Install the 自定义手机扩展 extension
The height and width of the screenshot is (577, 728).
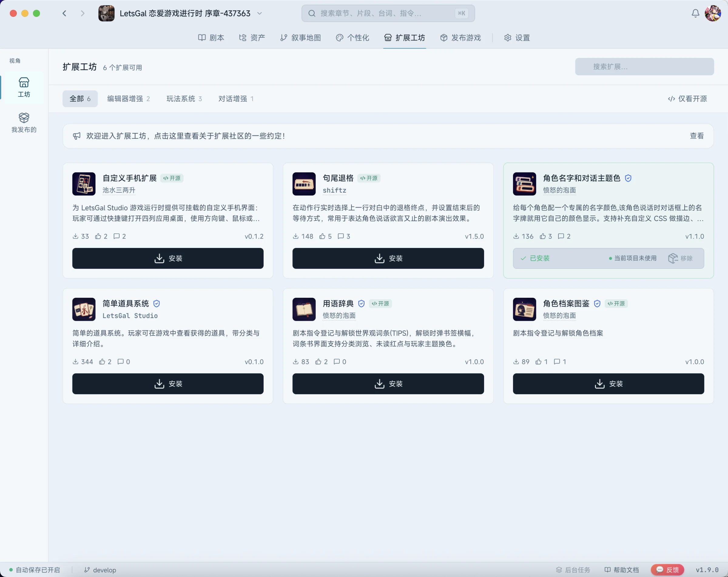click(168, 258)
